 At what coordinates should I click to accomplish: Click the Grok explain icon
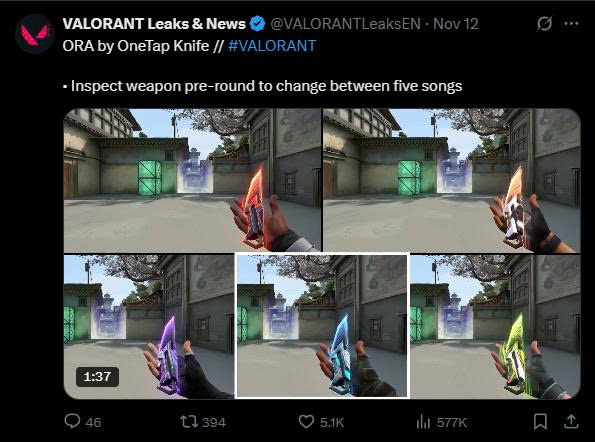(545, 24)
